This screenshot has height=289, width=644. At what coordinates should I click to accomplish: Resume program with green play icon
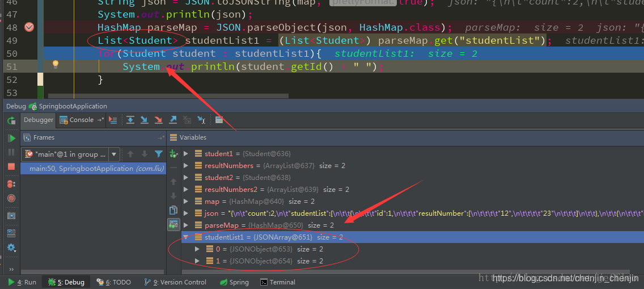[x=11, y=138]
